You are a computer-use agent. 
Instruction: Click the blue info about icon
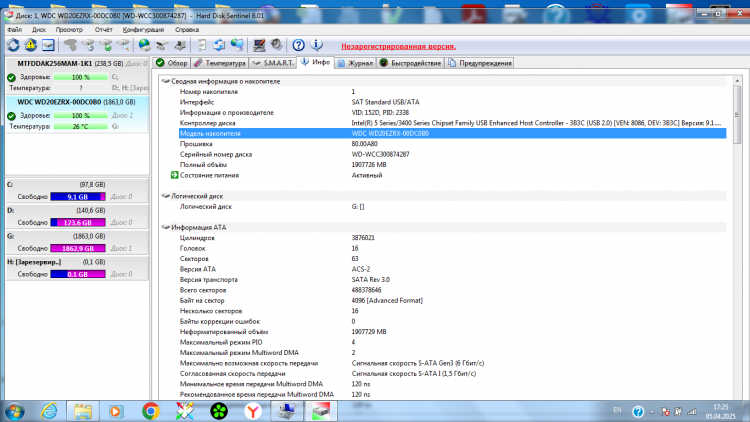[x=316, y=45]
